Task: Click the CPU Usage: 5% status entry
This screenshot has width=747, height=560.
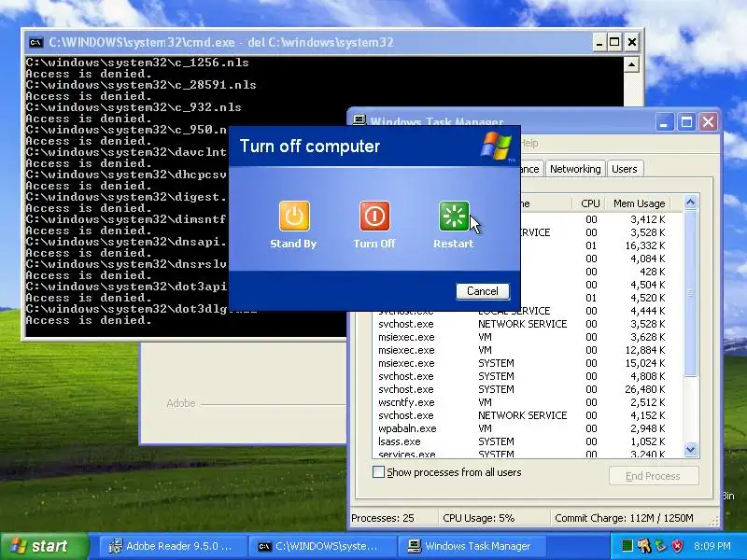Action: (479, 518)
